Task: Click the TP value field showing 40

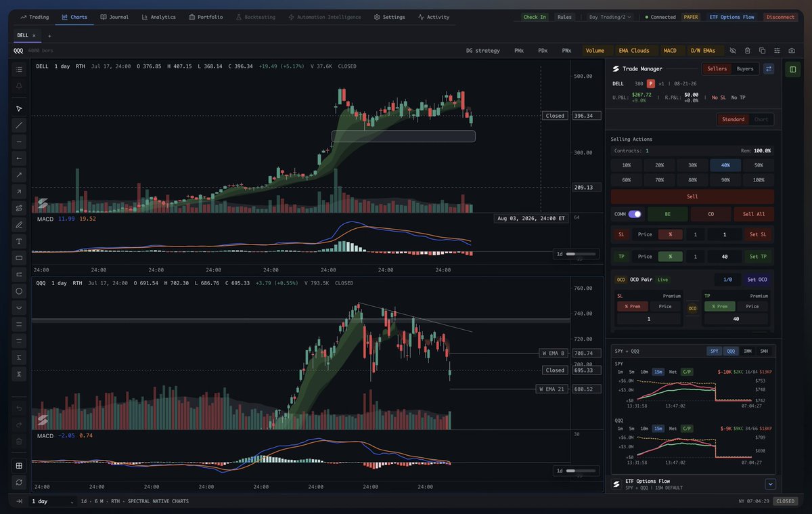Action: click(x=724, y=257)
